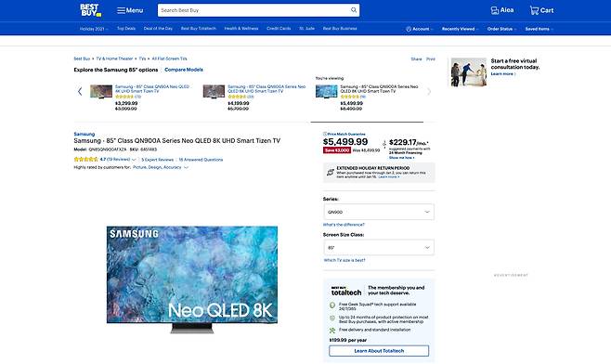
Task: Click Which TV size is best link
Action: [344, 260]
